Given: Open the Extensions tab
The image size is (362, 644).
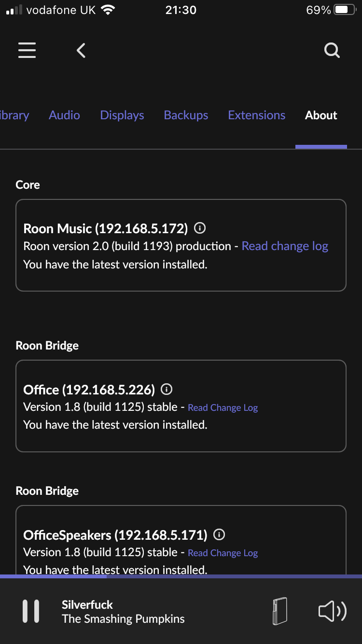Looking at the screenshot, I should pyautogui.click(x=257, y=115).
